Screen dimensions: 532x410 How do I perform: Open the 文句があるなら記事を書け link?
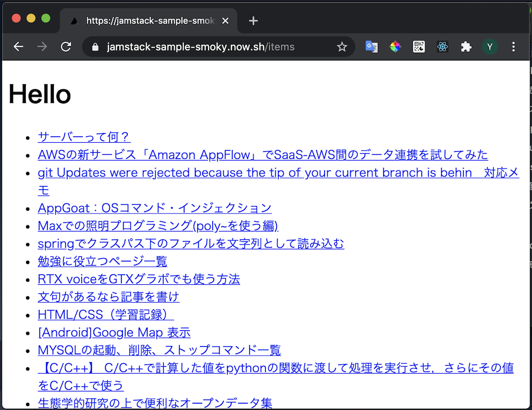[x=109, y=297]
